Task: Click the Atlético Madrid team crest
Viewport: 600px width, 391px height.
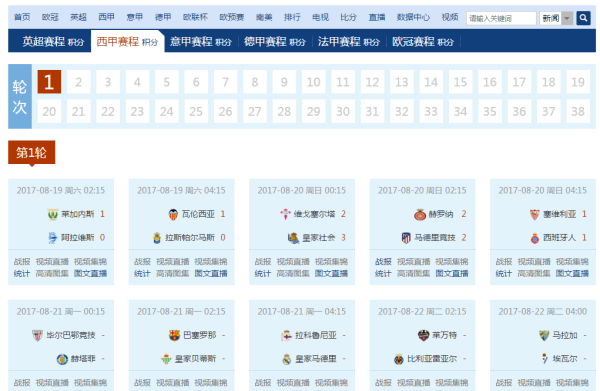Action: click(406, 238)
